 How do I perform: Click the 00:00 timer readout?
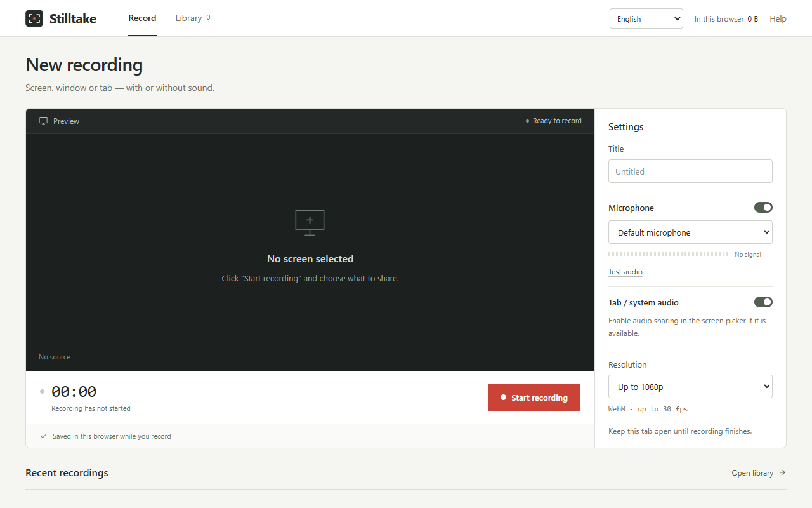pyautogui.click(x=74, y=392)
